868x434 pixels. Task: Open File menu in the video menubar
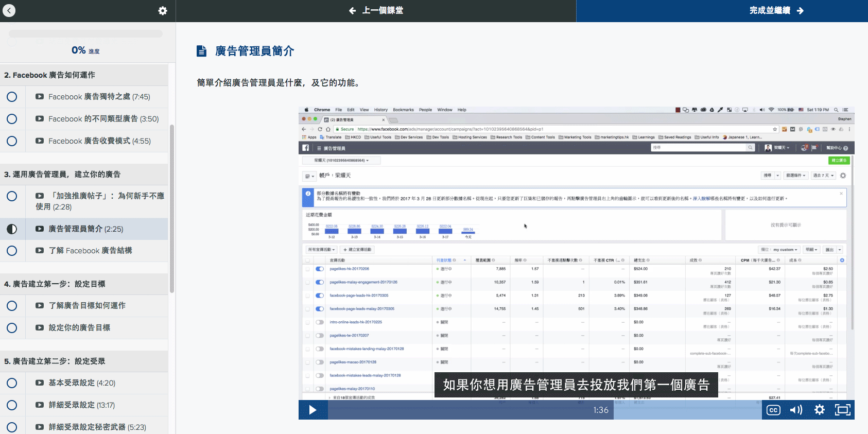(x=338, y=110)
